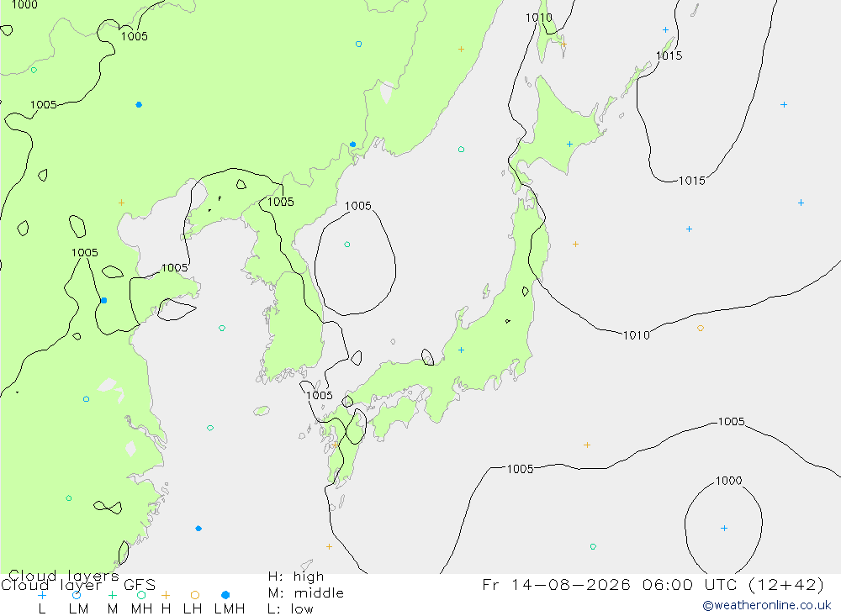Click the 'H: high' legend text
841x616 pixels.
point(296,577)
